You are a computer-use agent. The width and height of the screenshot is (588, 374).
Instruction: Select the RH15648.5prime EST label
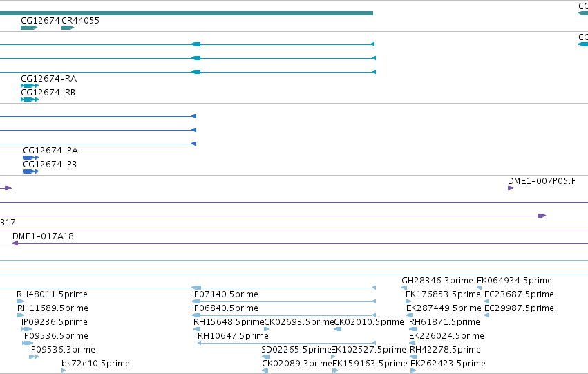[x=229, y=322]
